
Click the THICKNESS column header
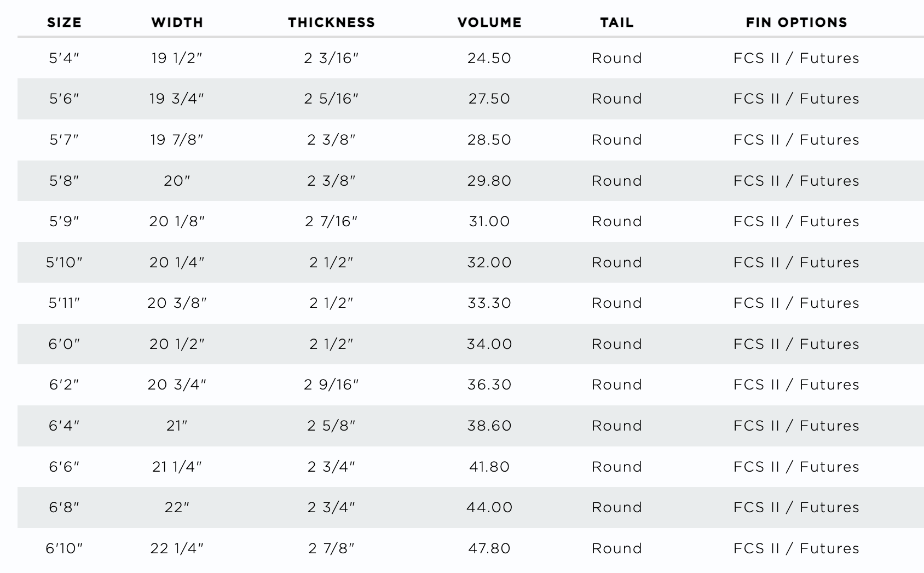click(331, 22)
